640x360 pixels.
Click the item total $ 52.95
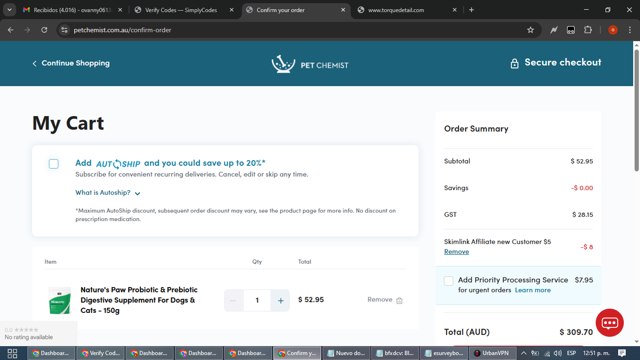pyautogui.click(x=311, y=300)
